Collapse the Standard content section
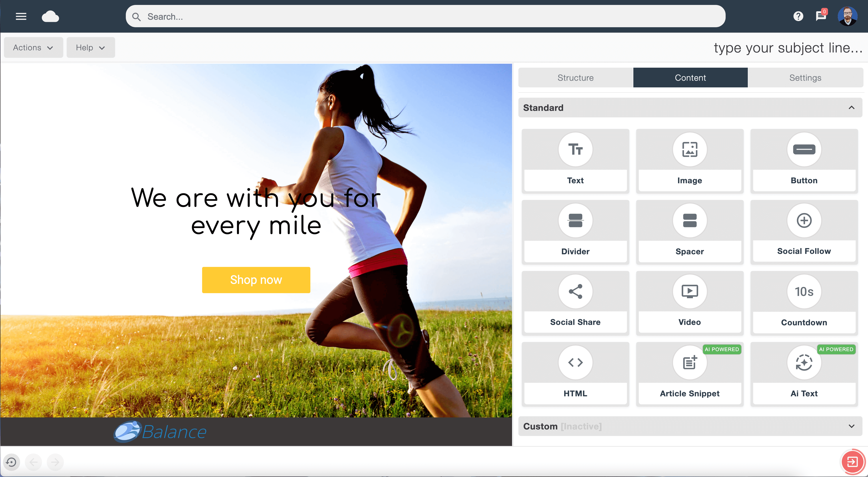868x477 pixels. [852, 108]
